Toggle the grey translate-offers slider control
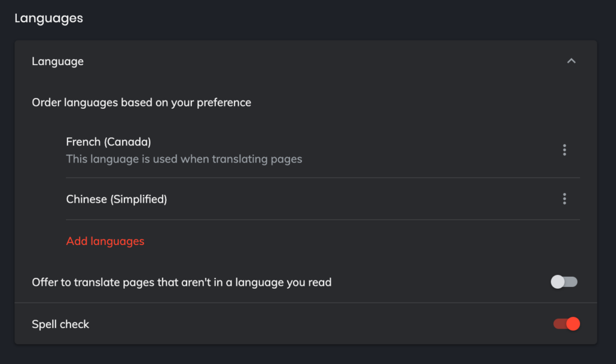This screenshot has width=616, height=364. [x=564, y=282]
